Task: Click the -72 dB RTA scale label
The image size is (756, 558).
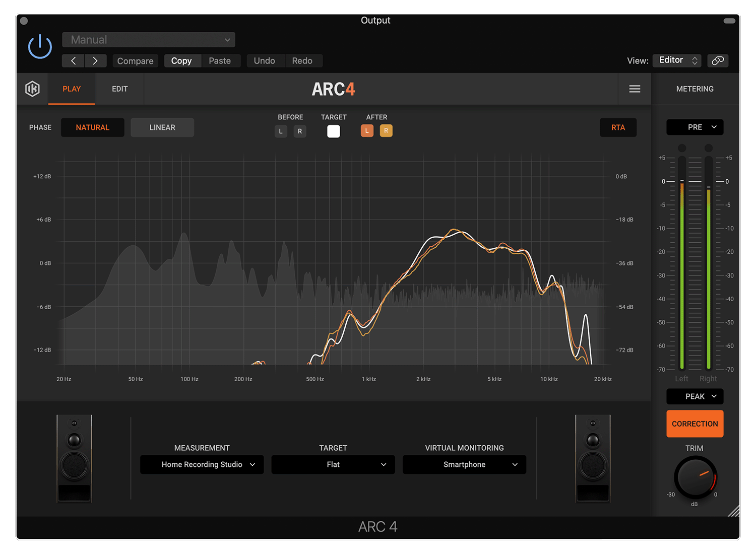Action: point(624,350)
